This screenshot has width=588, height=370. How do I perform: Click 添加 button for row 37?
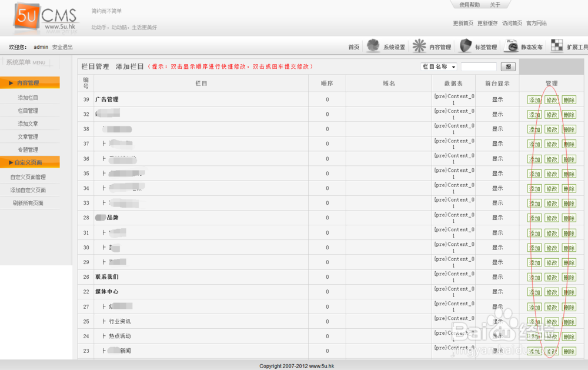click(534, 145)
